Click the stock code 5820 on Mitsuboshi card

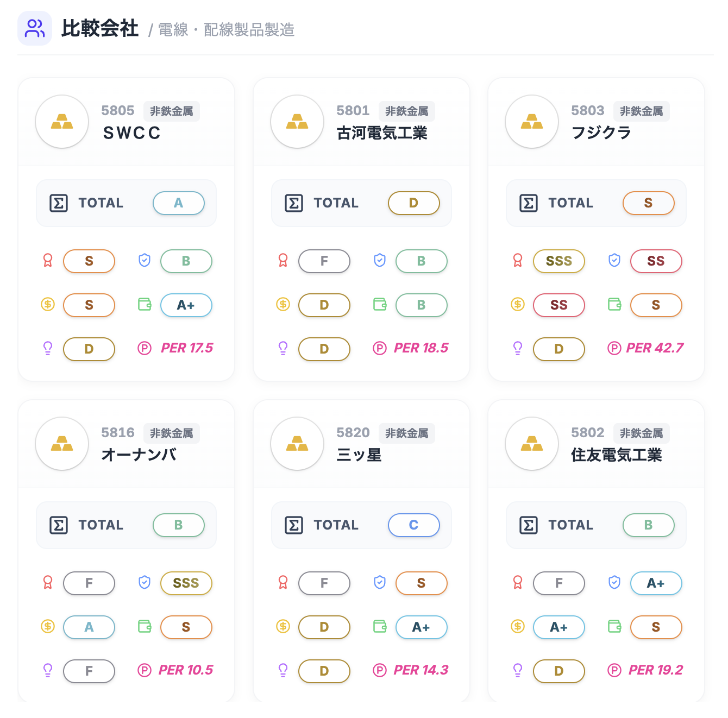coord(353,433)
